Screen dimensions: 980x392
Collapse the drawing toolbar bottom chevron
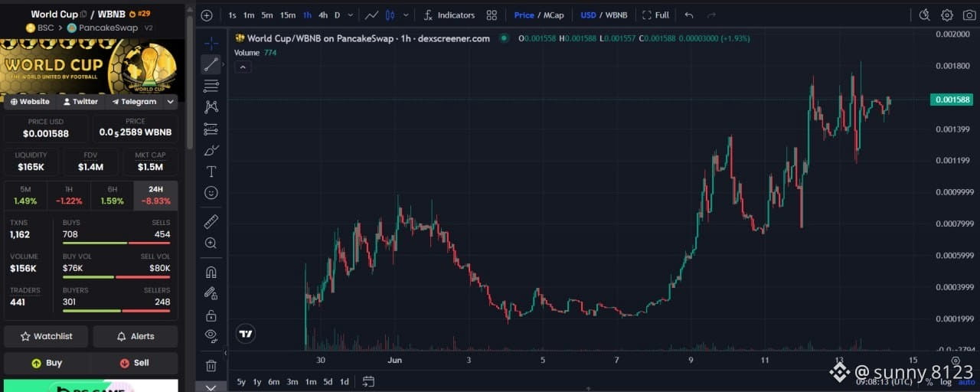coord(211,387)
